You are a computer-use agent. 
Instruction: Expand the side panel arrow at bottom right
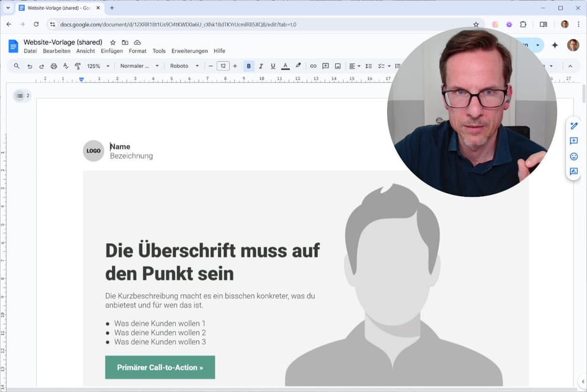pyautogui.click(x=583, y=382)
